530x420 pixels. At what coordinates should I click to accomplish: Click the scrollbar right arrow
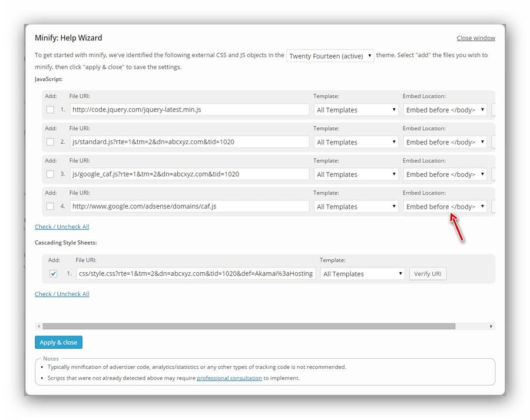click(x=491, y=326)
